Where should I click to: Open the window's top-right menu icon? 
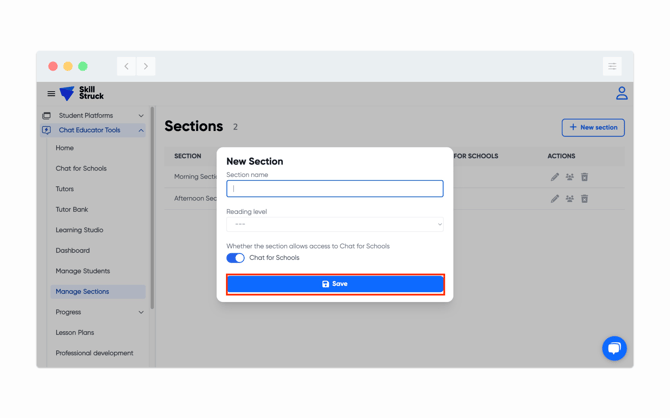612,66
